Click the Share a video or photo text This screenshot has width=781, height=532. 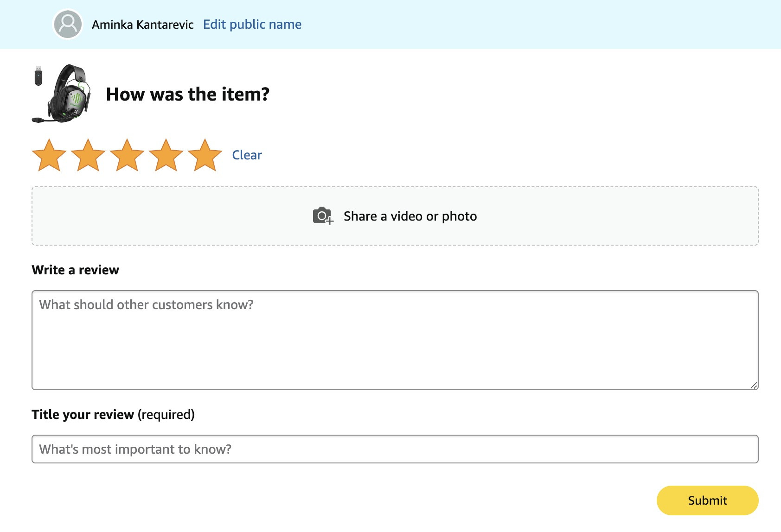410,216
